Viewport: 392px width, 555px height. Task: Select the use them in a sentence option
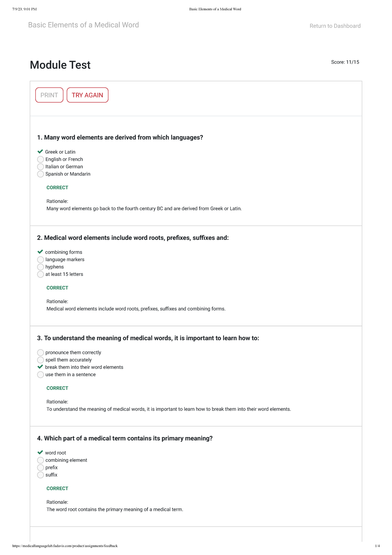(x=41, y=374)
